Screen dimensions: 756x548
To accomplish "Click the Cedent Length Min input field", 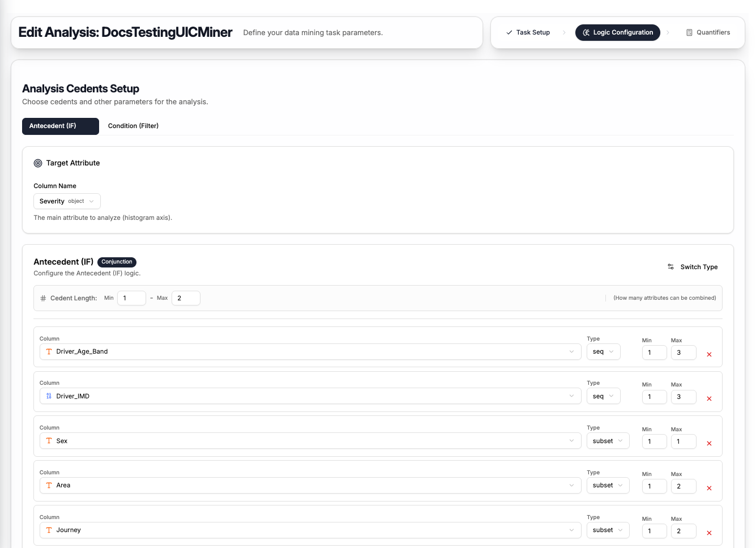I will 131,298.
